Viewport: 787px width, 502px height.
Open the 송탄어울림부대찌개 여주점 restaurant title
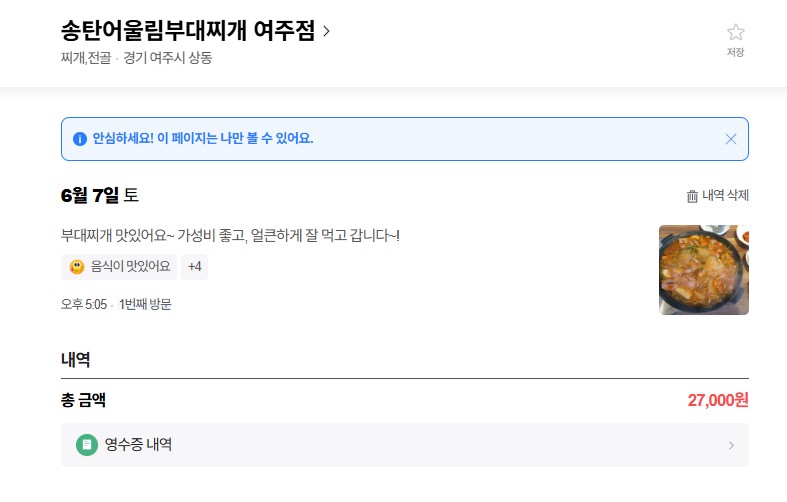tap(188, 31)
